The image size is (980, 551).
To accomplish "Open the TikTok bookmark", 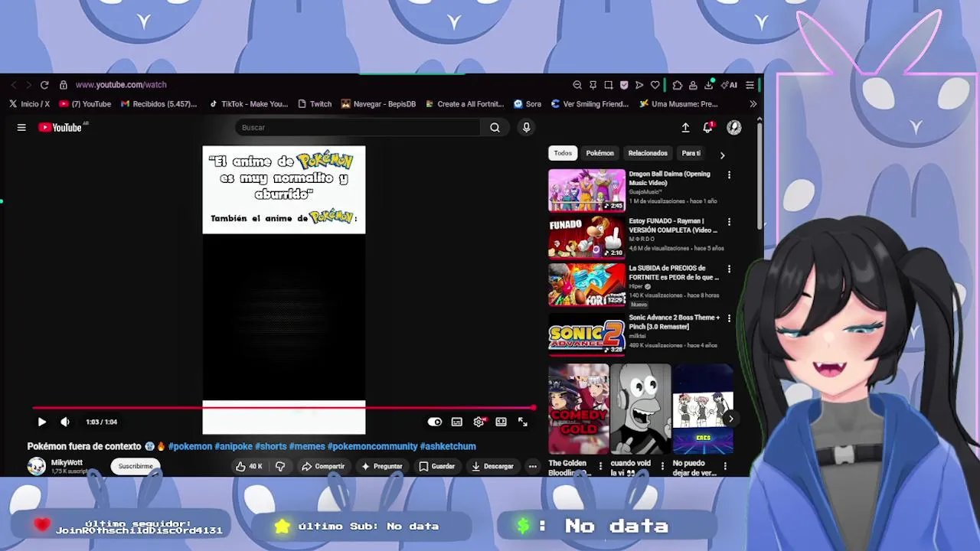I will (x=249, y=104).
